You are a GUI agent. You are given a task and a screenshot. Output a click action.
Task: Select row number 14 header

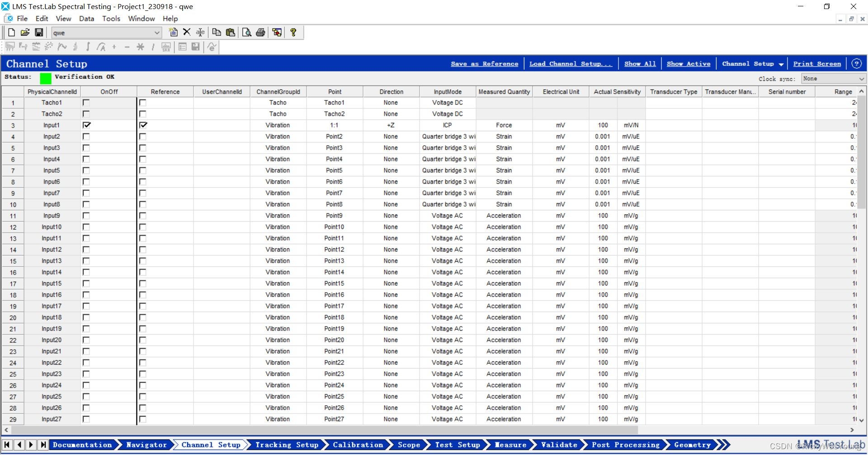coord(13,250)
